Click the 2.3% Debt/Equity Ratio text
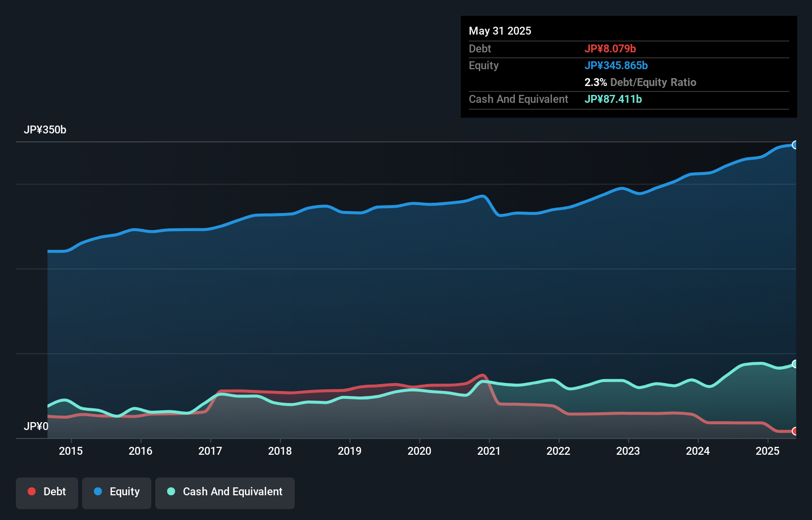Screen dimensions: 812x520 pyautogui.click(x=640, y=83)
